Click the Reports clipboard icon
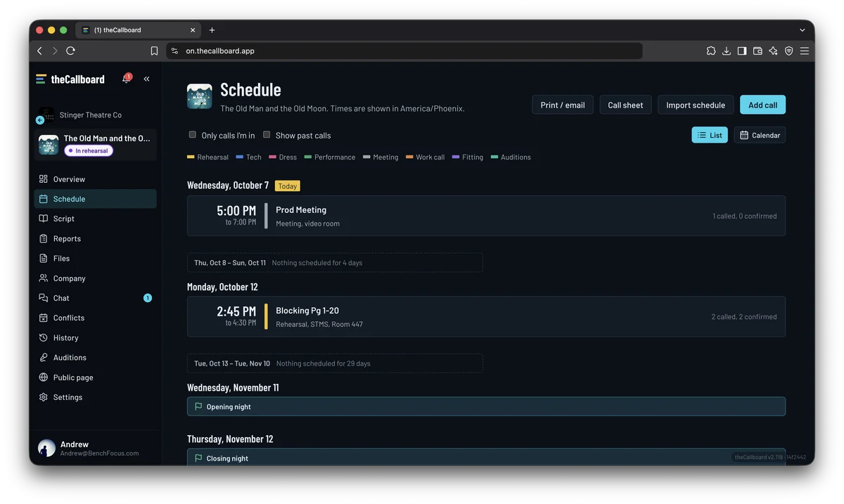The width and height of the screenshot is (844, 504). point(44,238)
